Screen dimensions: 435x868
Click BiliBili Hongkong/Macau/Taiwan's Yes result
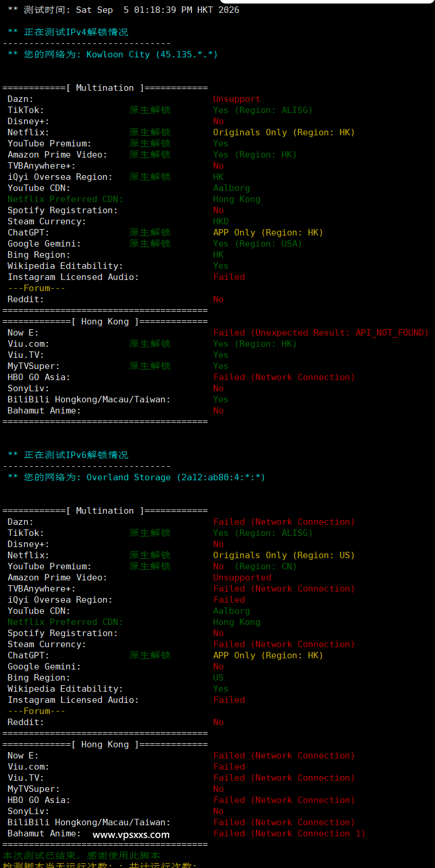point(221,399)
